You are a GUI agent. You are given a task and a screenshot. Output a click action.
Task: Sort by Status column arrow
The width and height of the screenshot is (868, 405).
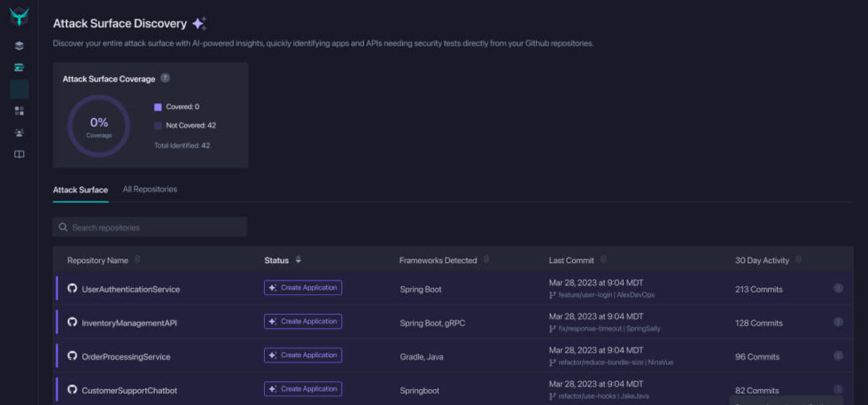coord(298,260)
